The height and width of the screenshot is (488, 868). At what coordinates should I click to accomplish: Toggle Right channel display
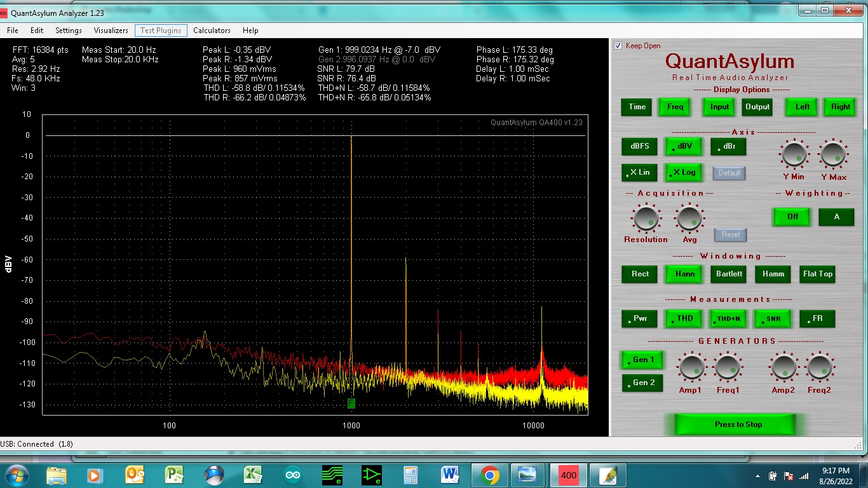(841, 107)
